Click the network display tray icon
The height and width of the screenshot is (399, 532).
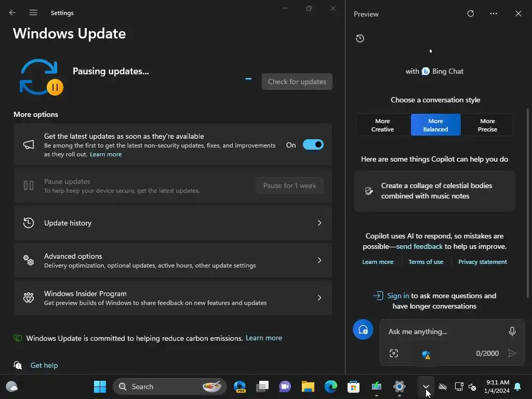458,387
